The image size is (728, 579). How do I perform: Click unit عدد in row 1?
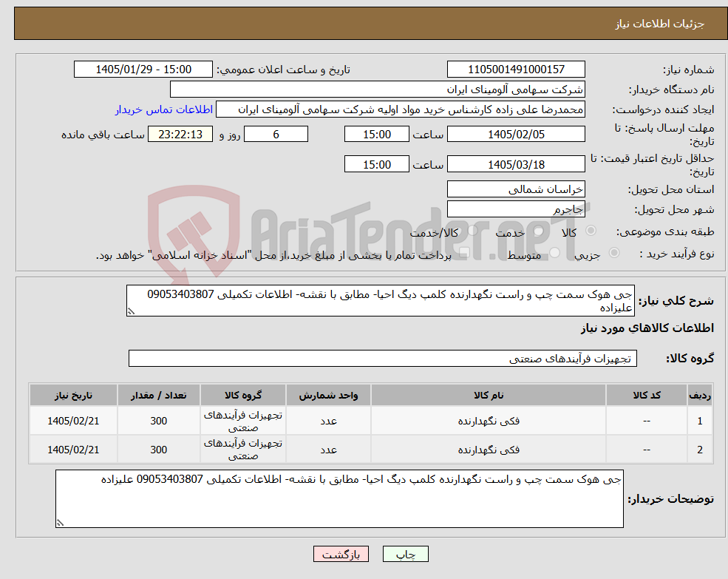(x=328, y=421)
